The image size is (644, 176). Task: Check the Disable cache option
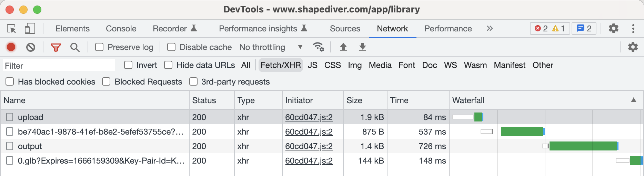click(x=171, y=47)
